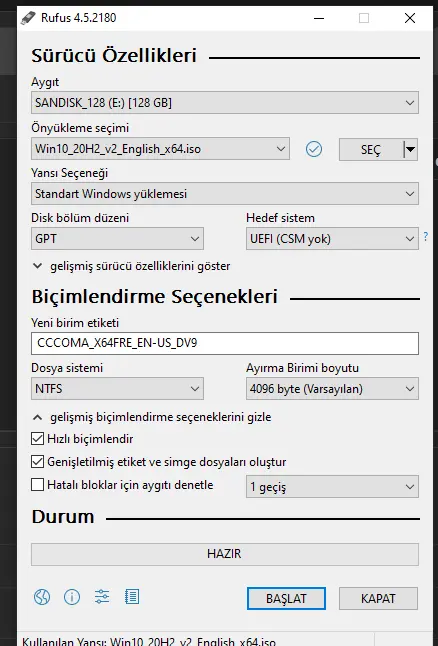
Task: Click the Rufus 4.5.2180 title text
Action: (79, 18)
